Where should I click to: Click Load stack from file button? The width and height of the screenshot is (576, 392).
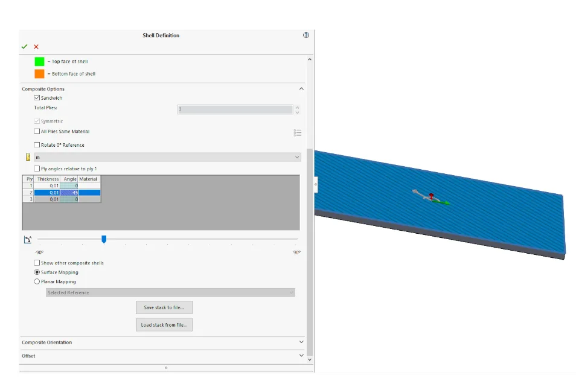(x=164, y=325)
